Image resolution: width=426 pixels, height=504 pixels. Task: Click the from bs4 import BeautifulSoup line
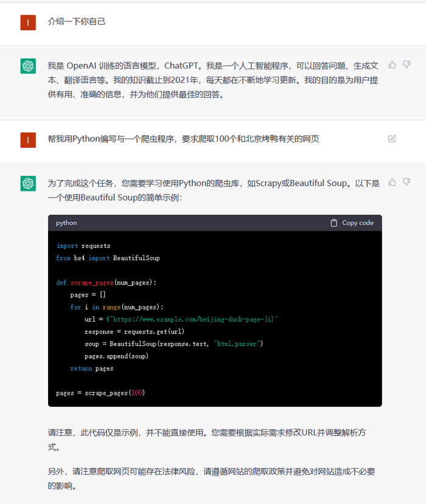click(x=108, y=258)
